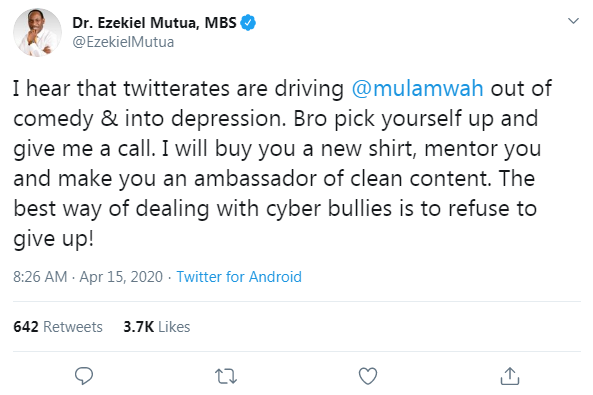Click the reply speech bubble icon
This screenshot has width=593, height=395.
coord(84,376)
